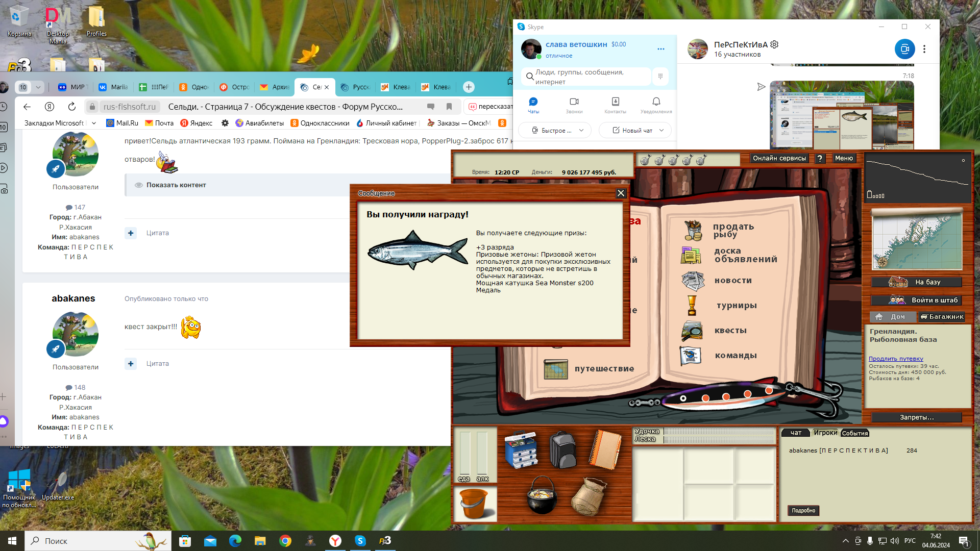The height and width of the screenshot is (551, 980).
Task: Toggle microphone icon in system tray
Action: [x=870, y=541]
